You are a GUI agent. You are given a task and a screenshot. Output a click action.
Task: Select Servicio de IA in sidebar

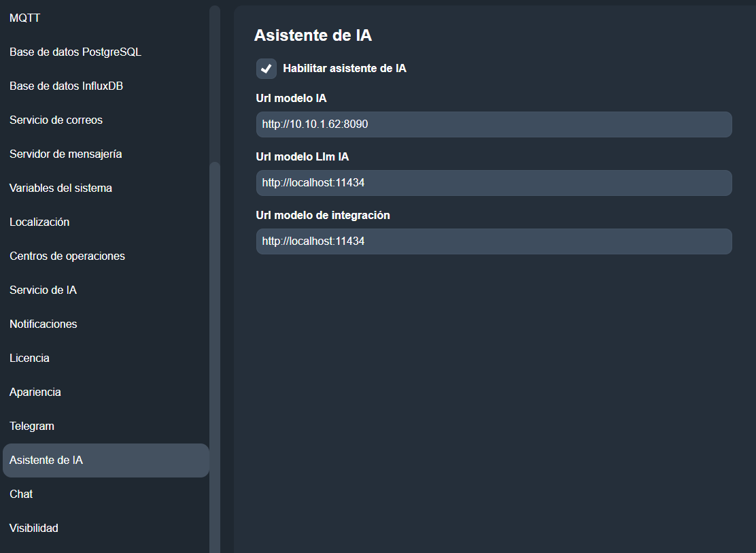coord(43,290)
